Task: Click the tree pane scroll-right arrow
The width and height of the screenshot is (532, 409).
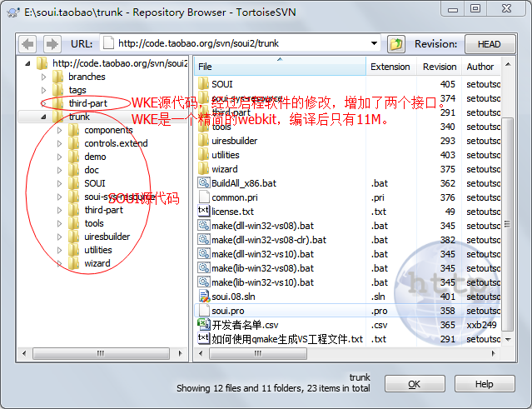Action: click(180, 353)
